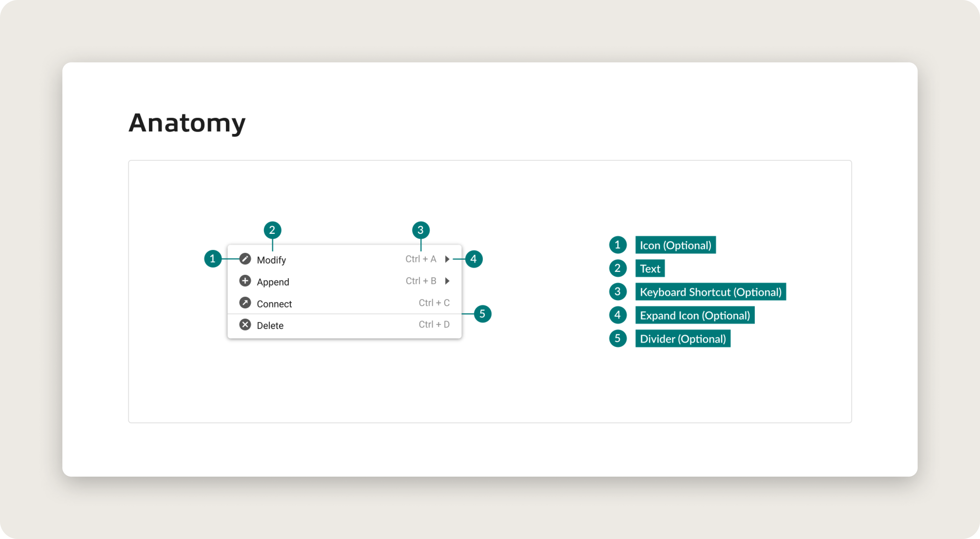Expand the Modify submenu arrow
The image size is (980, 539).
pos(447,259)
